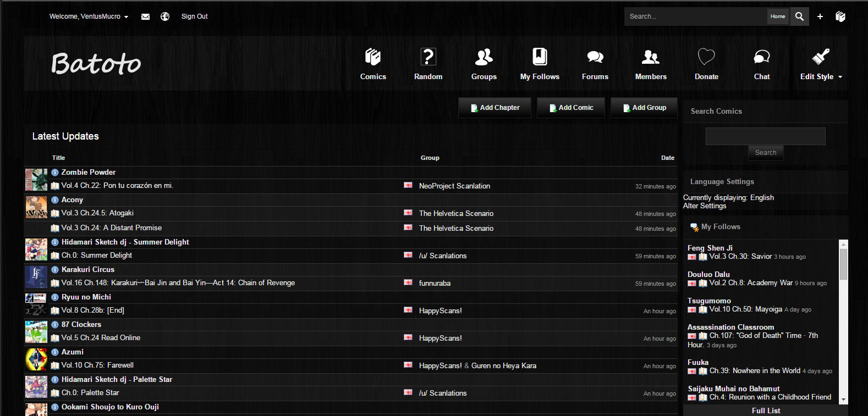Open Fuuka Ch.39: Nowhere in the World
The image size is (868, 416).
(755, 371)
